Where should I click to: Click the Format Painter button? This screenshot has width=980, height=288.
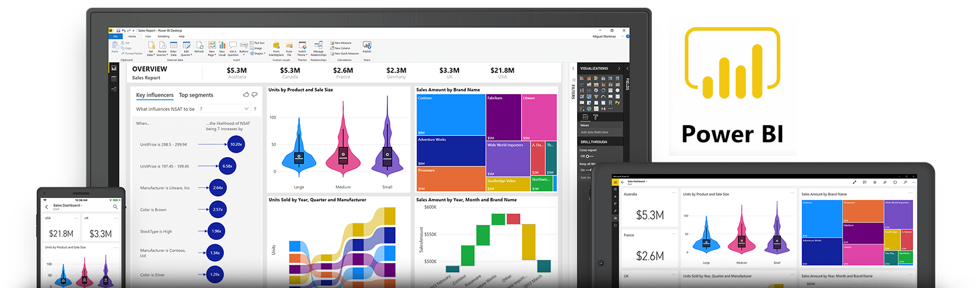132,53
